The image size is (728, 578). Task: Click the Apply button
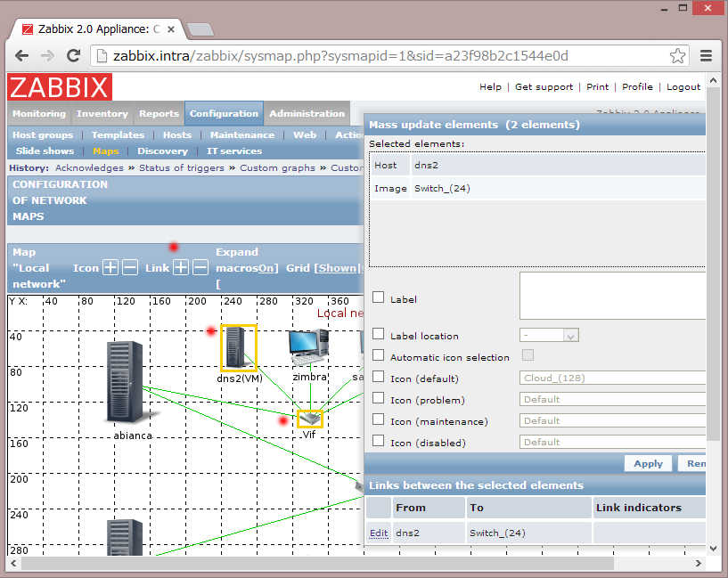point(648,463)
